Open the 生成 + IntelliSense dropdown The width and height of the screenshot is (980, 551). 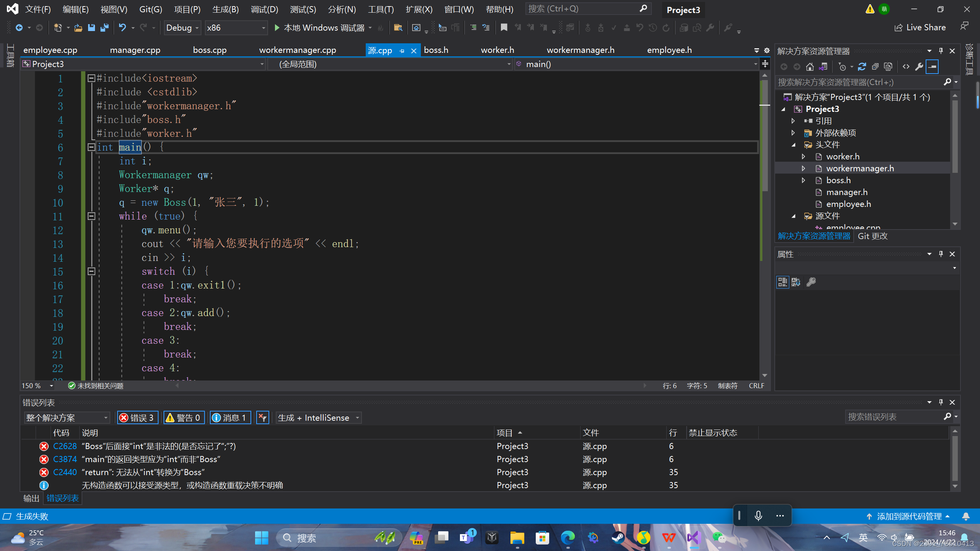[319, 418]
